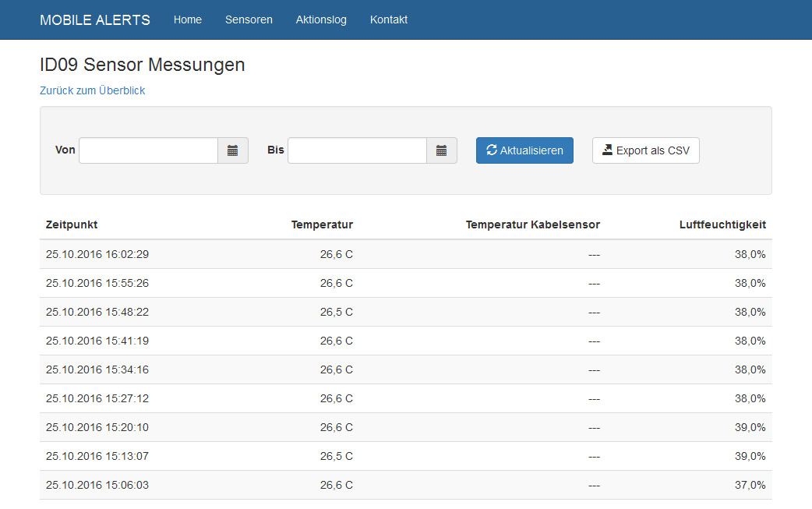Click the Zeitpunkt column header
This screenshot has width=812, height=509.
click(72, 224)
